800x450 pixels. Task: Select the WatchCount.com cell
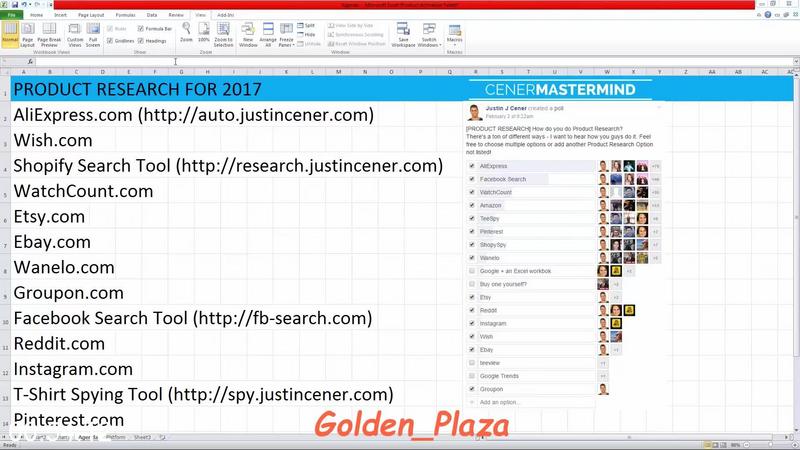(x=83, y=191)
